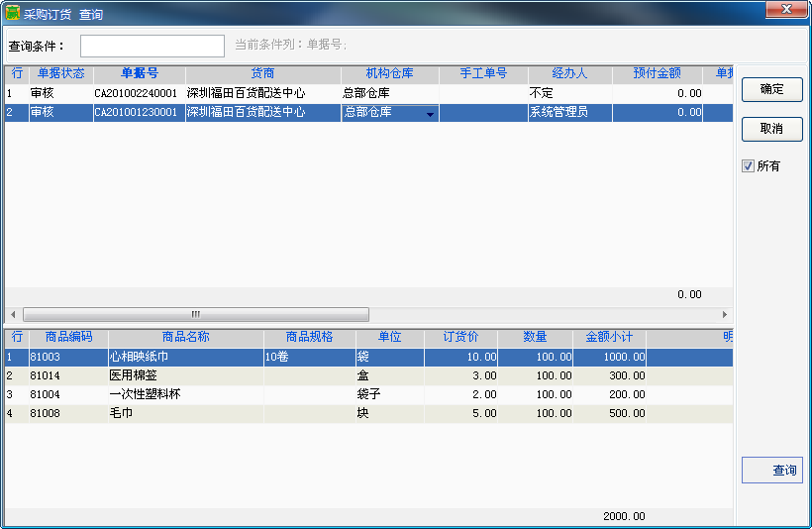
Task: Click the 金额小计 column header
Action: click(x=609, y=337)
